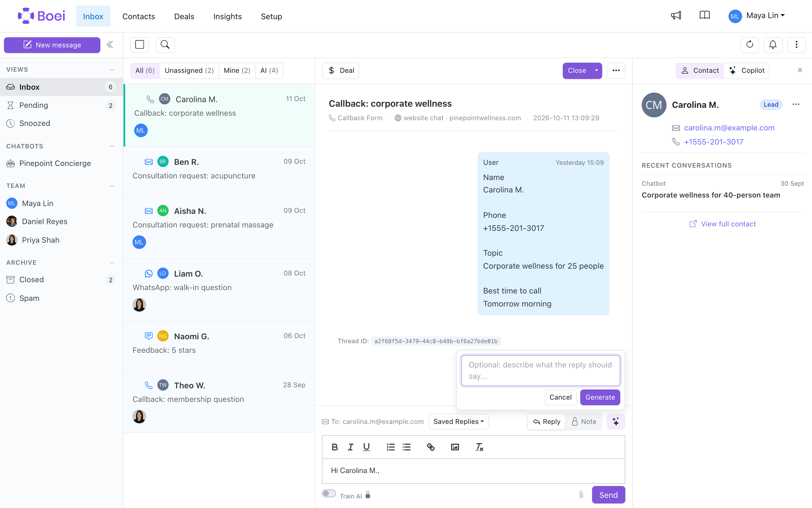Open the documentation book icon

tap(704, 16)
